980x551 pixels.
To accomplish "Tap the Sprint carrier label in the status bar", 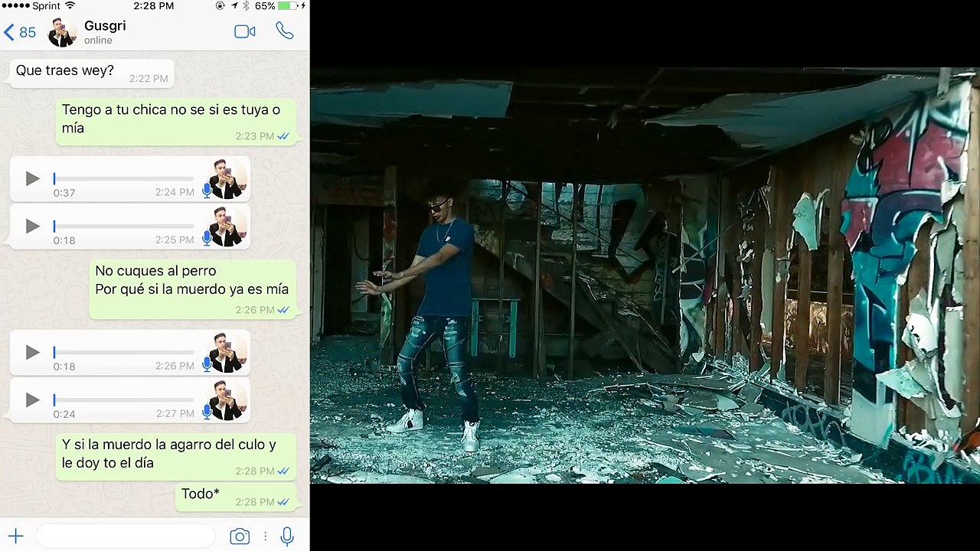I will click(x=47, y=5).
